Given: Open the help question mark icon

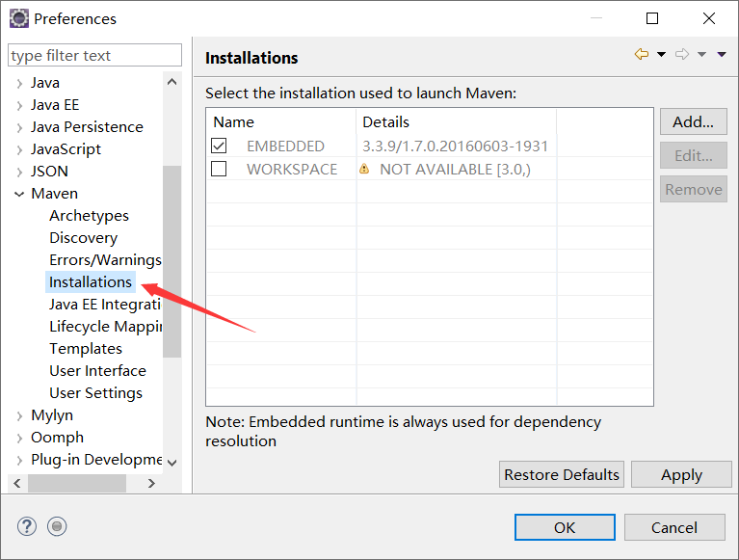Looking at the screenshot, I should pos(27,526).
